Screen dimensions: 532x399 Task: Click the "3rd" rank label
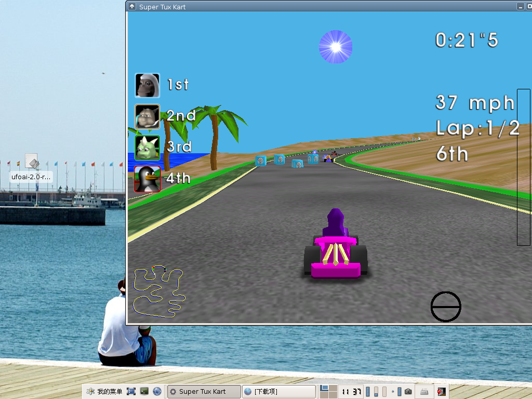pyautogui.click(x=179, y=147)
